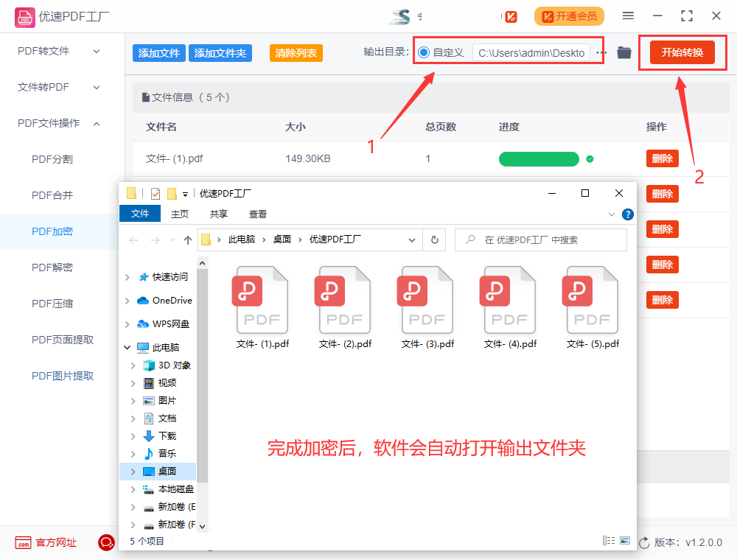737x560 pixels.
Task: Open the 共享 tab in Explorer
Action: 219,214
